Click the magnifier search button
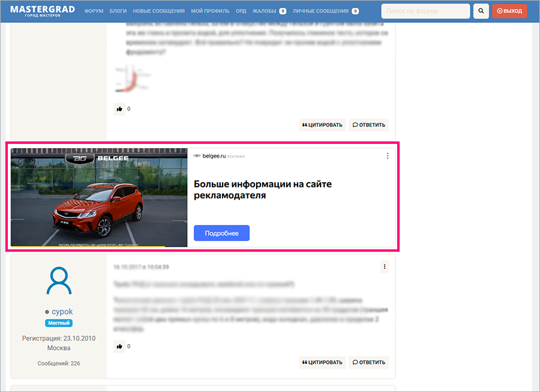 481,11
